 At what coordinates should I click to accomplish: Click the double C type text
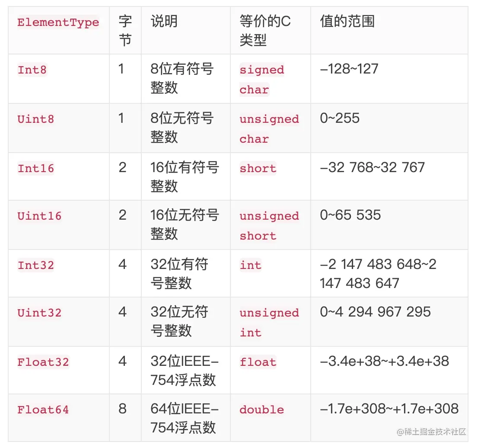coord(261,410)
